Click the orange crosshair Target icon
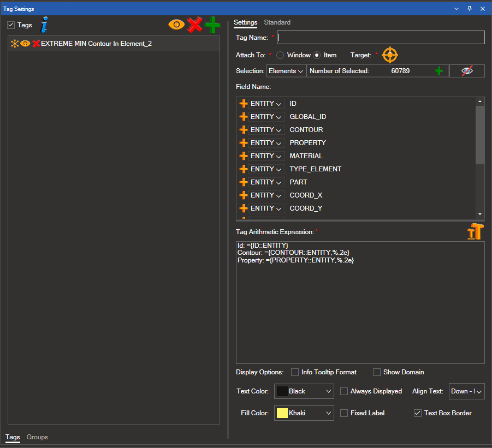492x448 pixels. pyautogui.click(x=390, y=55)
